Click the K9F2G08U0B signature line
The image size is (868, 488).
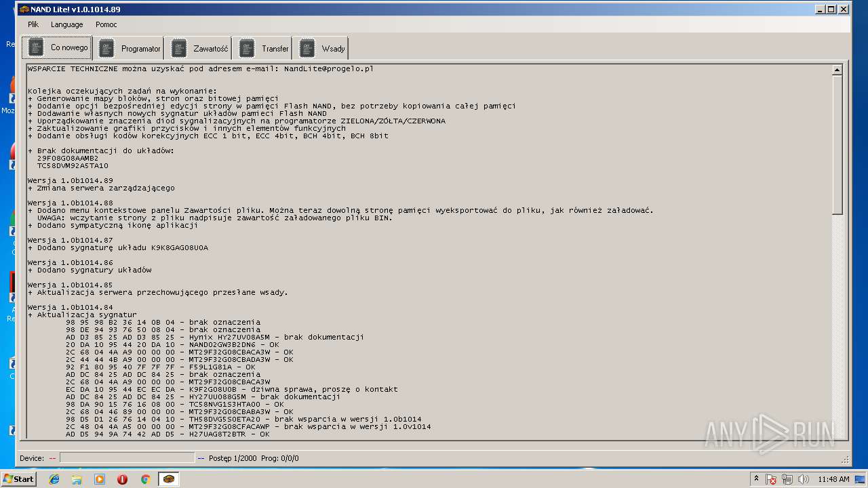click(x=232, y=390)
